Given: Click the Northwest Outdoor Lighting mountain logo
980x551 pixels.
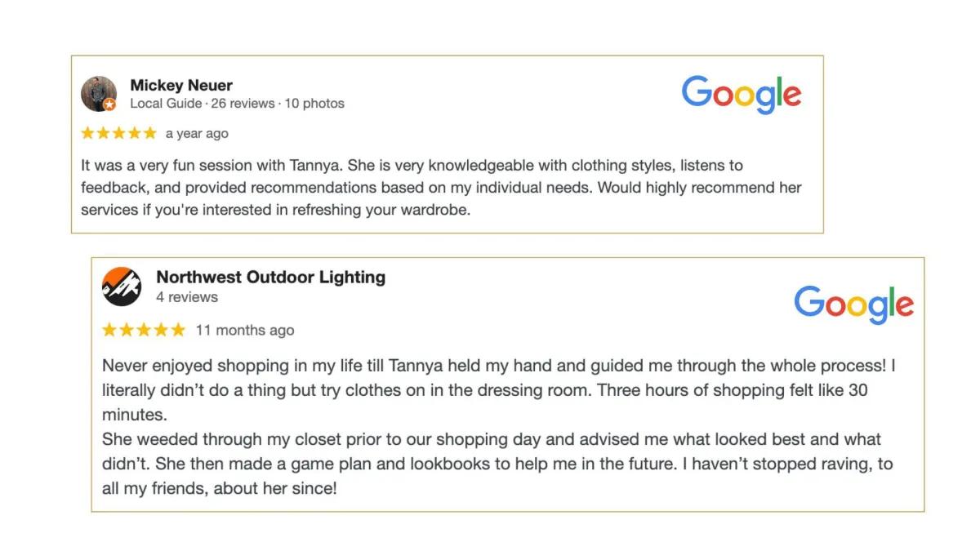Looking at the screenshot, I should coord(122,287).
